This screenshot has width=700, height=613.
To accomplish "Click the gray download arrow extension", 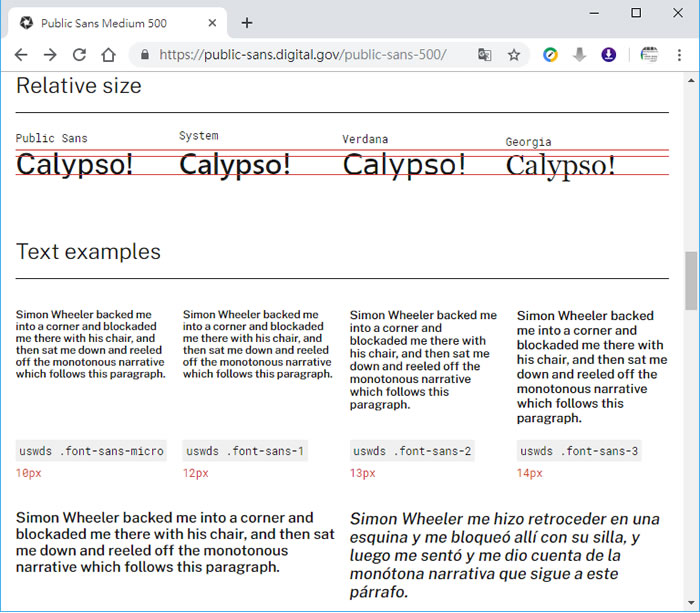I will coord(579,55).
